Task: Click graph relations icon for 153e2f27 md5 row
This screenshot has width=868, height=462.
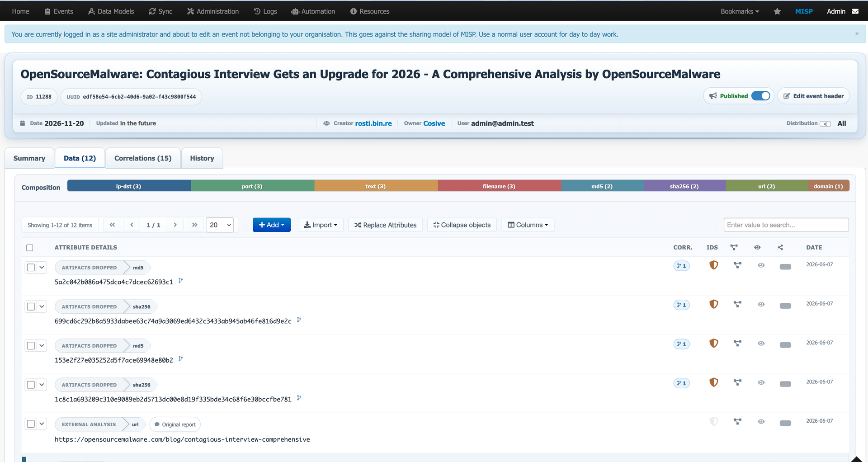Action: tap(737, 344)
